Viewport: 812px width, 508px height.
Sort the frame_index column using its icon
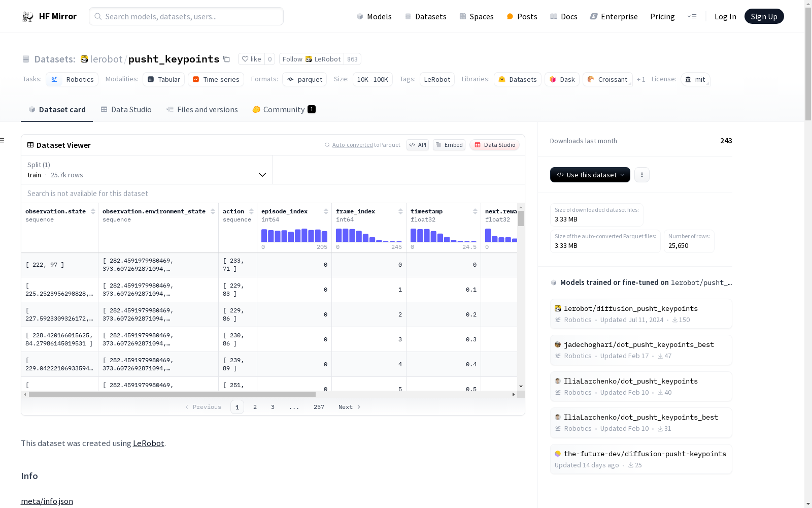[x=400, y=211]
